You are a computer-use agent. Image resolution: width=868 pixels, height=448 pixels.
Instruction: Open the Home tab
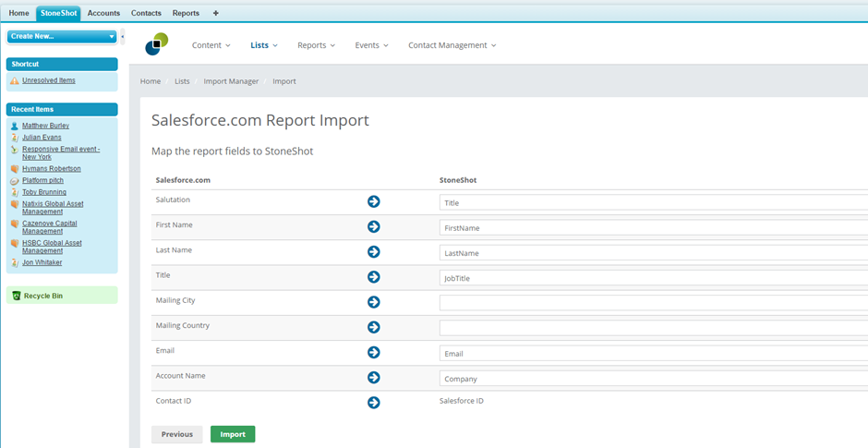tap(18, 13)
